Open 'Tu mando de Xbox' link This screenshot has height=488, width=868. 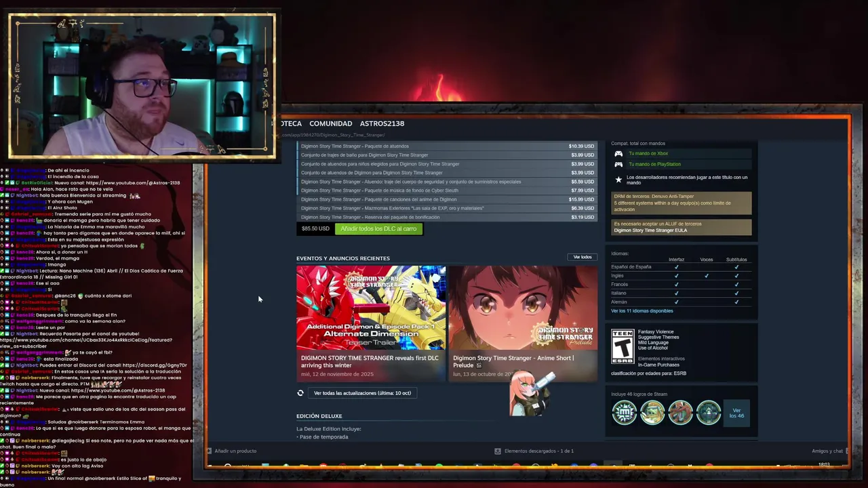[x=648, y=154]
